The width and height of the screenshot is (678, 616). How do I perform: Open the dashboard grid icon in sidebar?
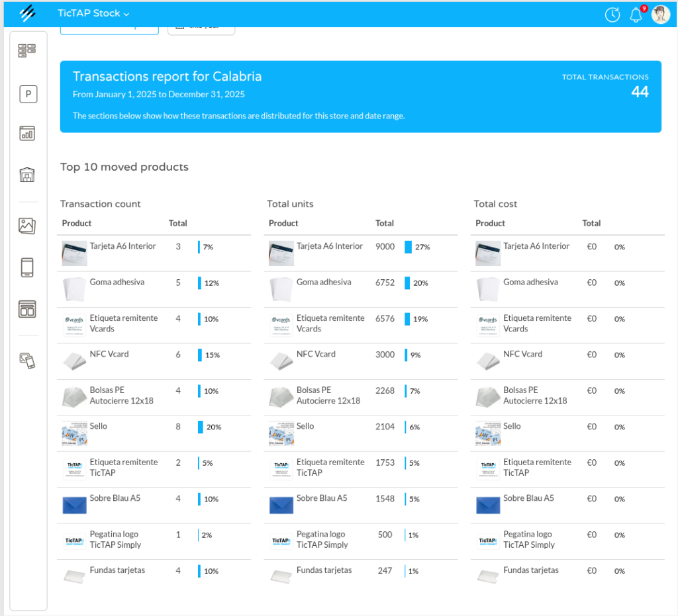[27, 50]
